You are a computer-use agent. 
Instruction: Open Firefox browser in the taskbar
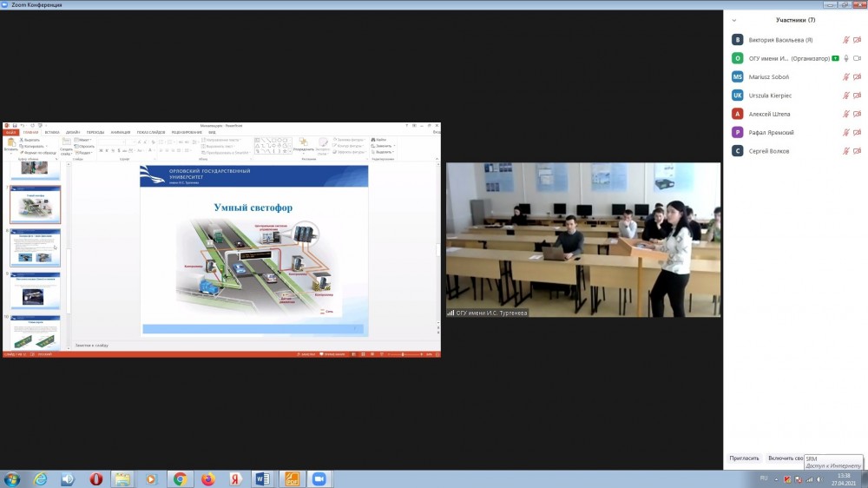point(207,478)
